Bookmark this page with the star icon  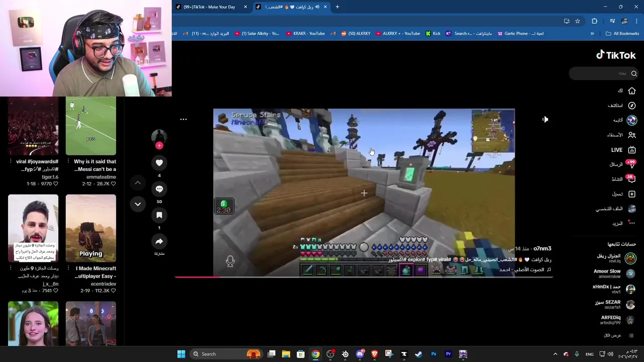(578, 21)
